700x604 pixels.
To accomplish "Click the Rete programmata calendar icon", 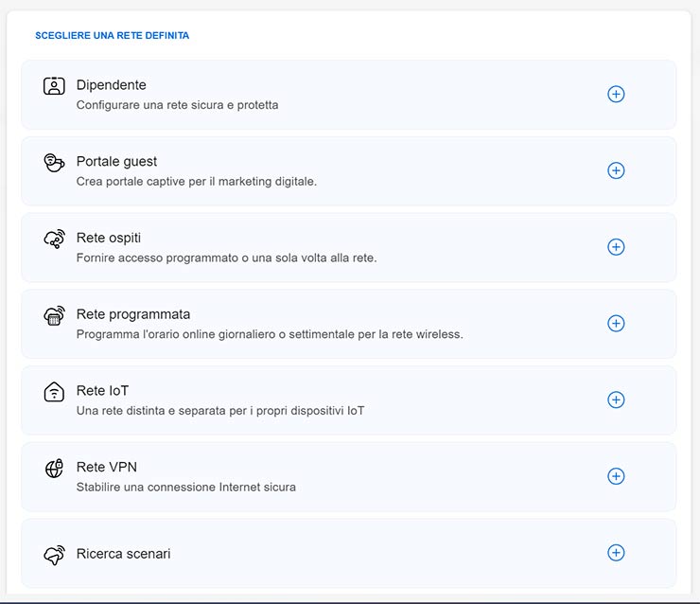I will click(x=54, y=316).
